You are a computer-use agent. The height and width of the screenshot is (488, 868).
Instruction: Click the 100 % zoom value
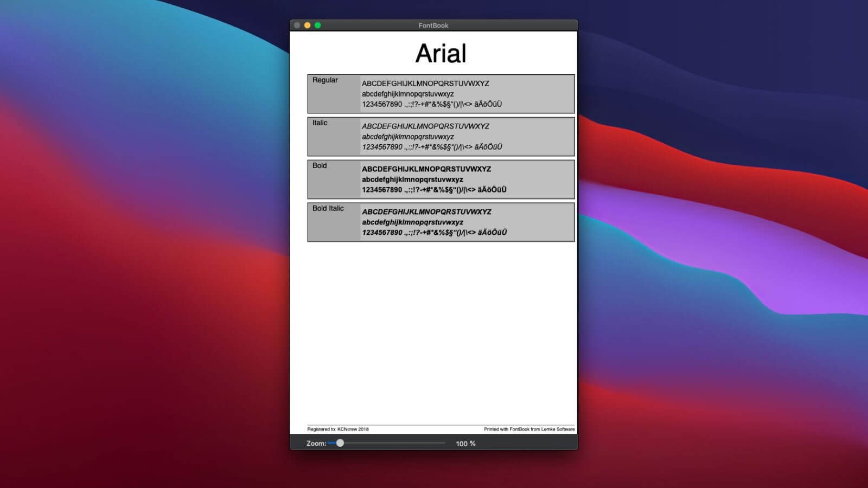click(465, 444)
